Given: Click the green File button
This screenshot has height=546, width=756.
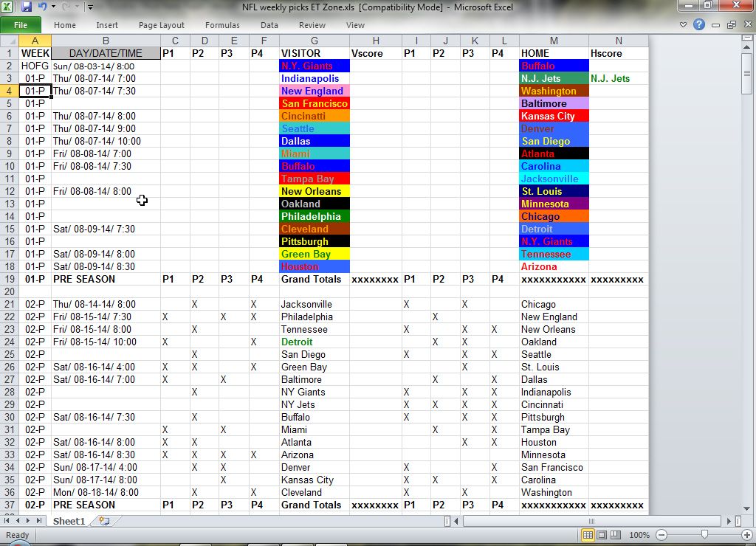Looking at the screenshot, I should coord(21,25).
